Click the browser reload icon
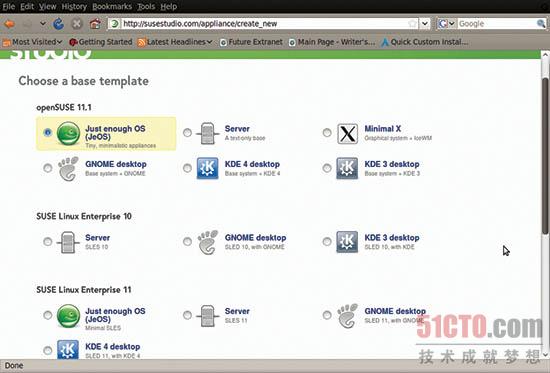The height and width of the screenshot is (373, 550). coord(59,24)
